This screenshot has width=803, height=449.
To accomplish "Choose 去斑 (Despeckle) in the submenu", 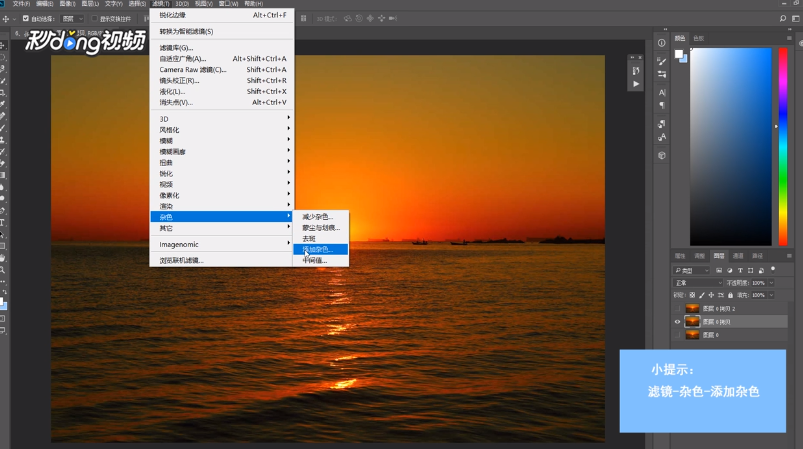I will [x=321, y=239].
